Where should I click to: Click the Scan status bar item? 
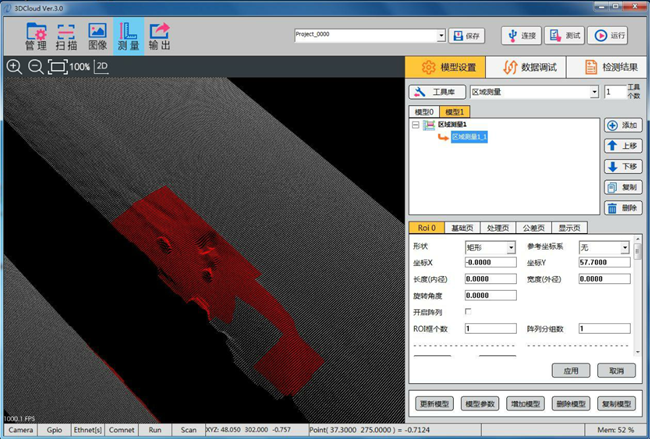point(189,430)
